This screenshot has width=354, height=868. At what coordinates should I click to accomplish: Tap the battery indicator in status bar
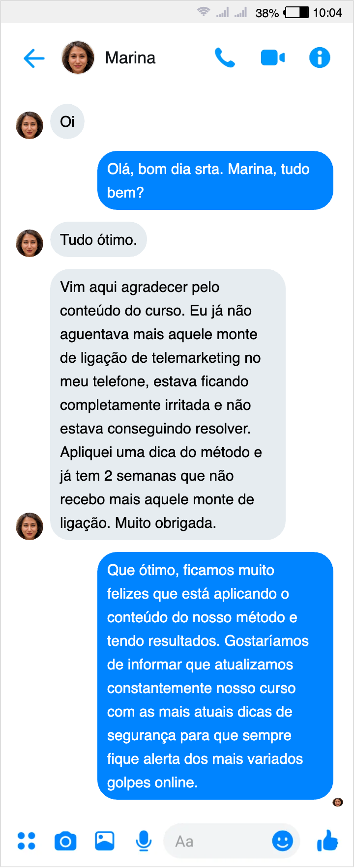click(296, 12)
